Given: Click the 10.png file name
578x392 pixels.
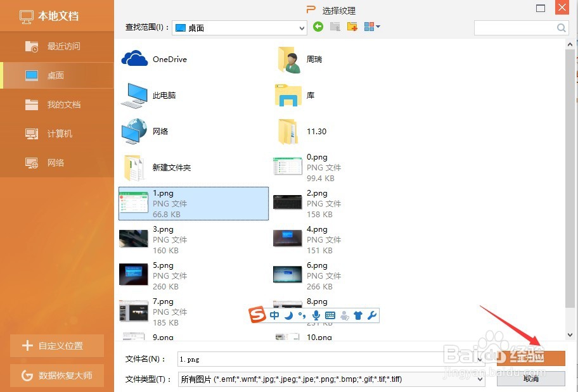Looking at the screenshot, I should pyautogui.click(x=319, y=337).
